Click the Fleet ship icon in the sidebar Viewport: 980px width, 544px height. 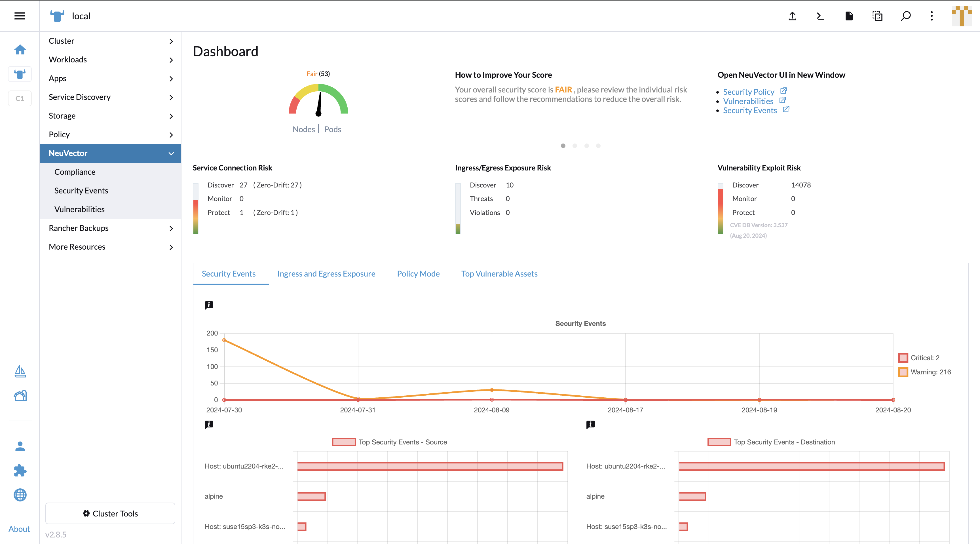tap(20, 371)
